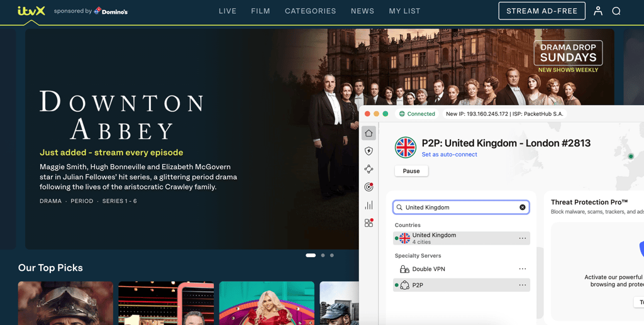Open the third Our Top Picks thumbnail
This screenshot has width=644, height=325.
(x=267, y=303)
